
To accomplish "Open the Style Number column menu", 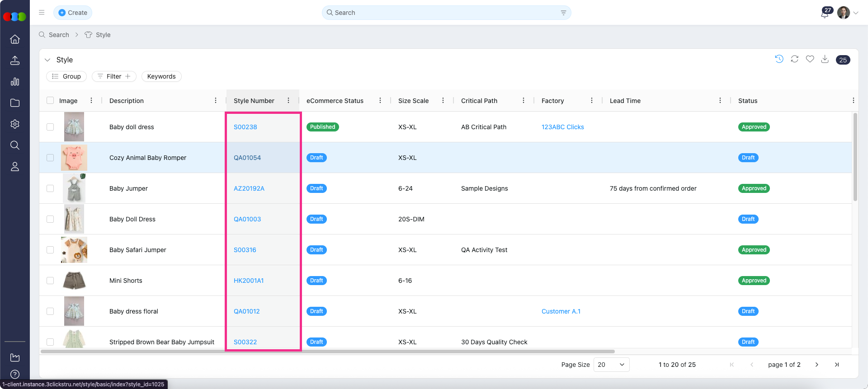I will pyautogui.click(x=288, y=101).
